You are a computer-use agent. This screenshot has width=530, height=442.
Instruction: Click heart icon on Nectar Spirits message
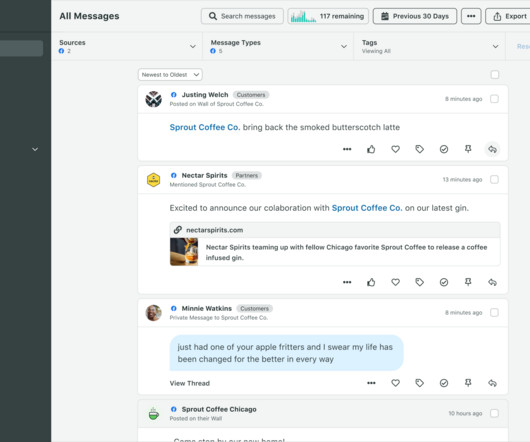(395, 282)
